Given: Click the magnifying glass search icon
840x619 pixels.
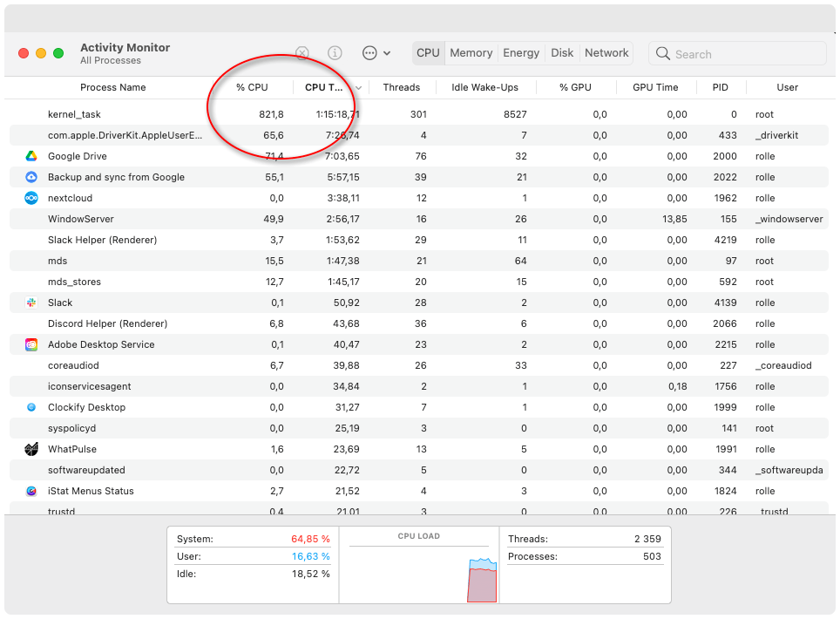Looking at the screenshot, I should click(663, 53).
